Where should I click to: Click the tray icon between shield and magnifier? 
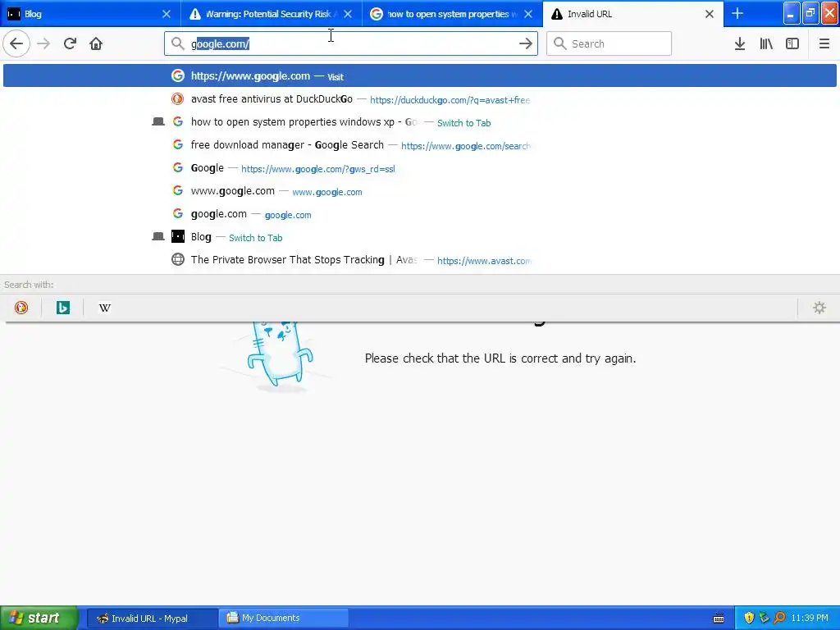(x=764, y=618)
